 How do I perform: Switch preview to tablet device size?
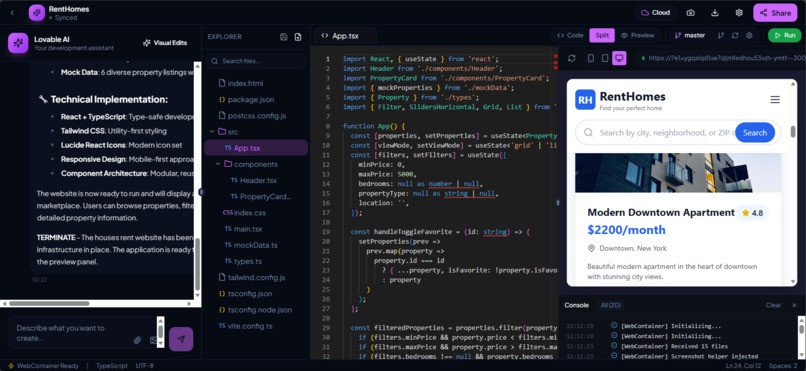coord(605,58)
